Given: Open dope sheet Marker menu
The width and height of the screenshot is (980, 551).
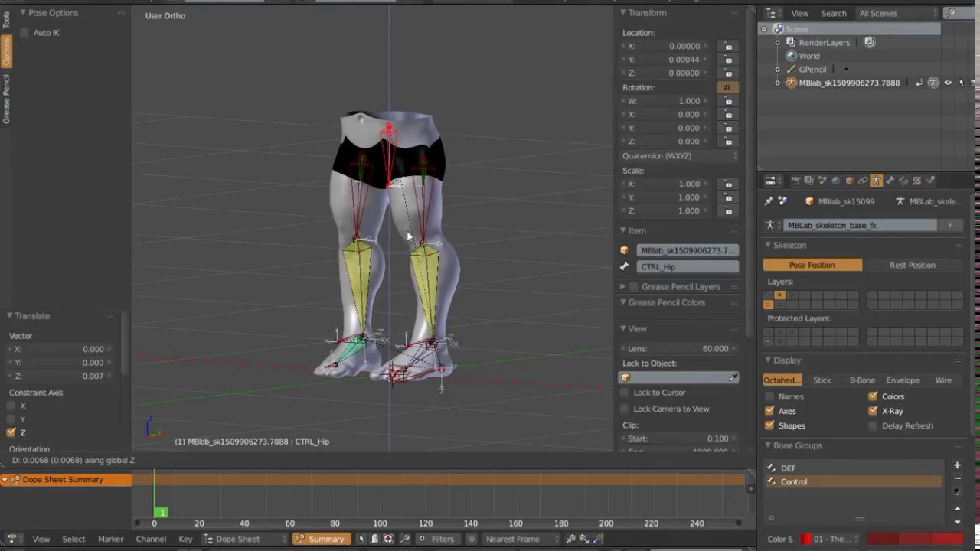Looking at the screenshot, I should [x=110, y=539].
